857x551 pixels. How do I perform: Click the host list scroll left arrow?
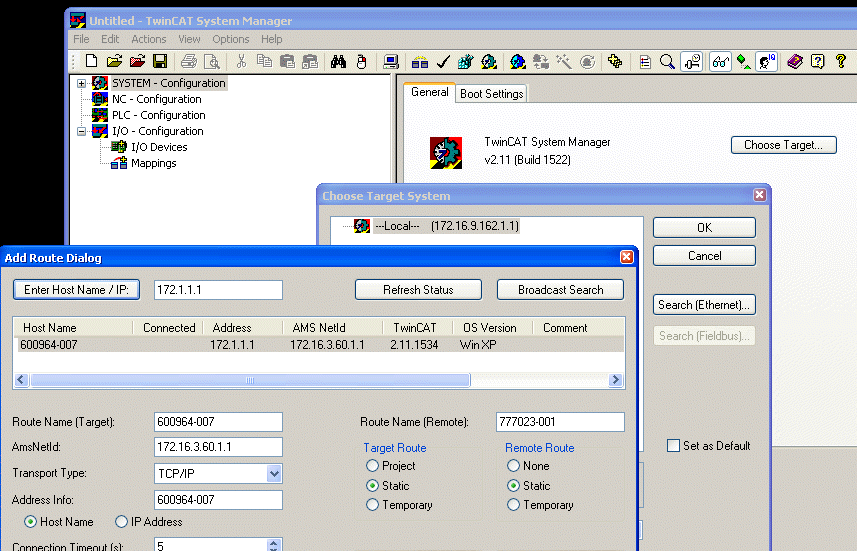point(21,380)
